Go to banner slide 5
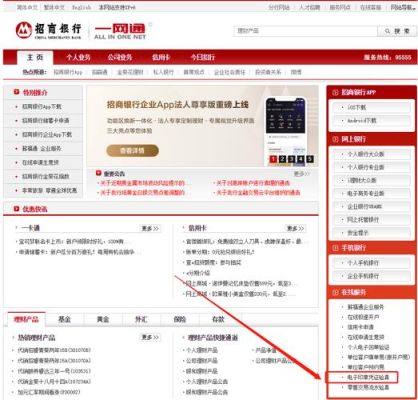Viewport: 418px width, 400px height. pos(310,159)
